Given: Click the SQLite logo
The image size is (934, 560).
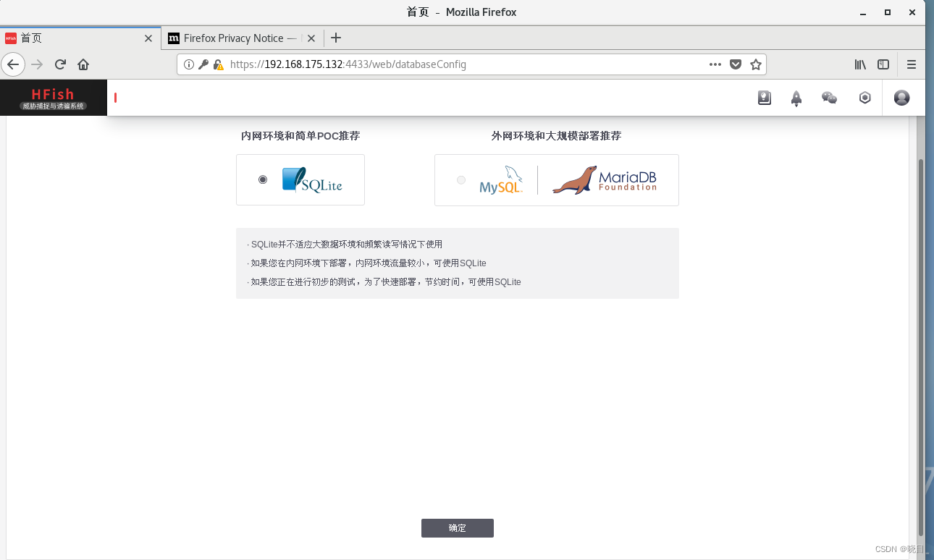Looking at the screenshot, I should pyautogui.click(x=312, y=179).
